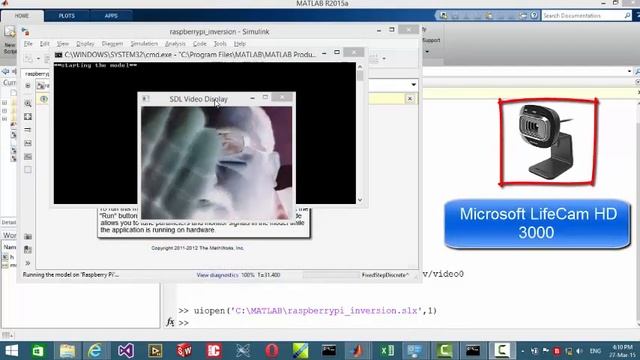Image resolution: width=640 pixels, height=360 pixels.
Task: Click the ENG language indicator
Action: pos(595,351)
